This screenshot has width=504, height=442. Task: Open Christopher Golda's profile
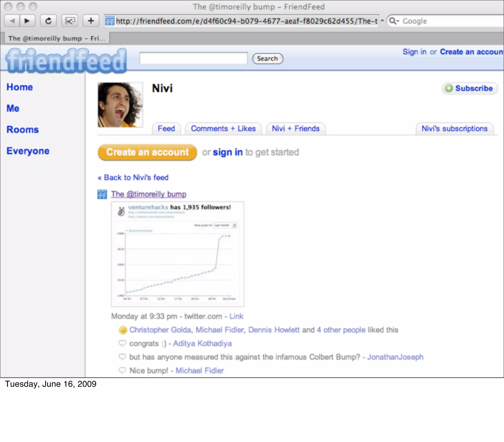tap(160, 330)
